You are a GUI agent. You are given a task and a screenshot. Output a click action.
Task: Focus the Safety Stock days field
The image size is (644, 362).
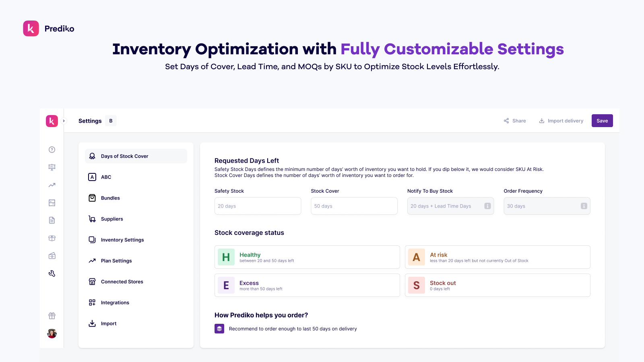point(258,206)
